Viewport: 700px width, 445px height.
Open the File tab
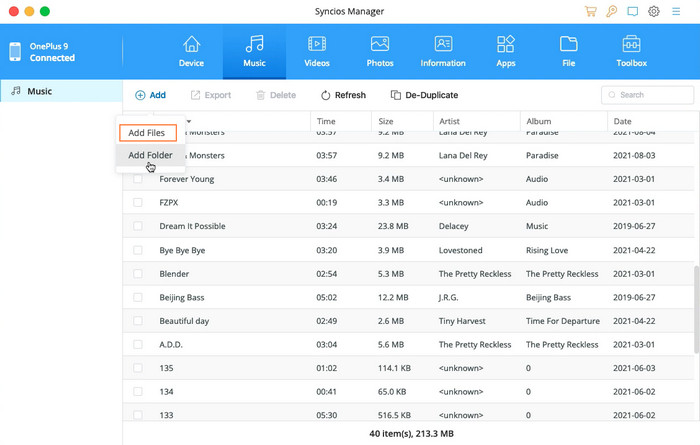[569, 51]
